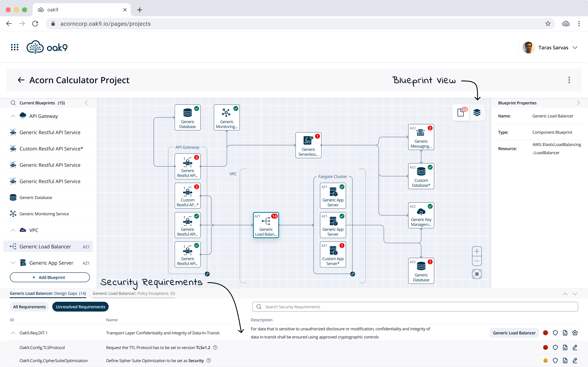Click the layers blueprint view icon

point(477,113)
